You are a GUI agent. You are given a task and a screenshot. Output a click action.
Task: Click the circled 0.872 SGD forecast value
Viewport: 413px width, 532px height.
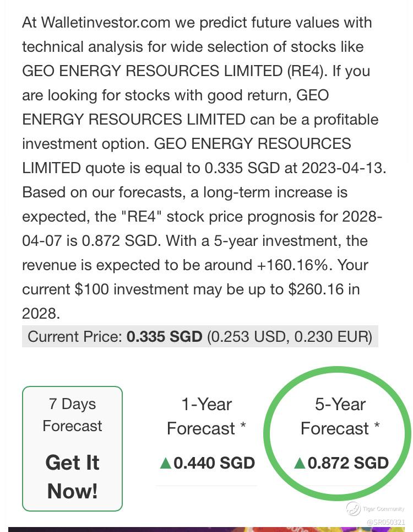pos(348,463)
